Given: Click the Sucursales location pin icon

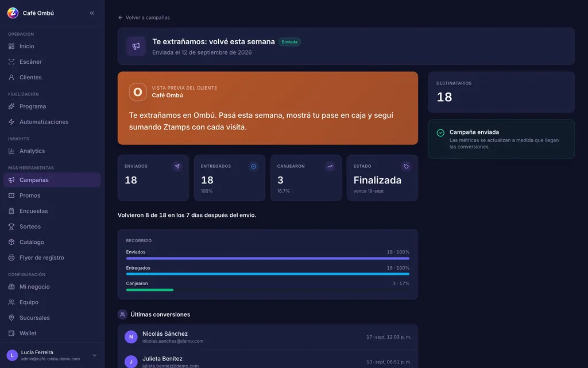Looking at the screenshot, I should pos(11,317).
